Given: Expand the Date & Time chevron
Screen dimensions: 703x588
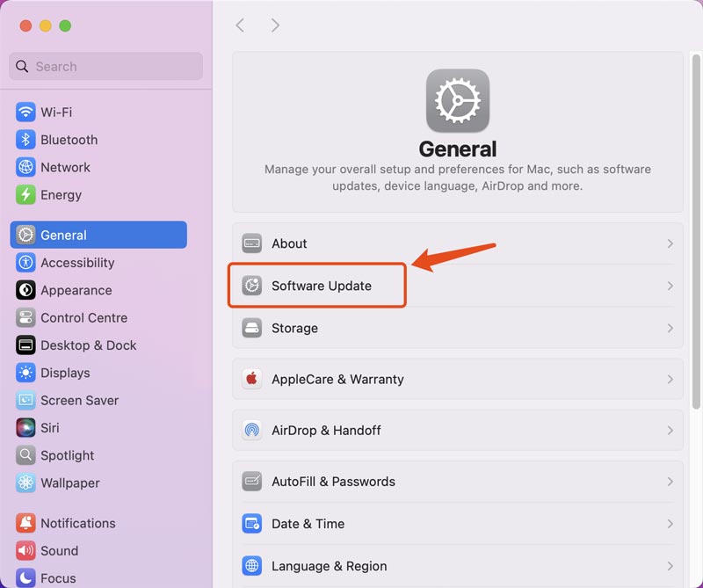Looking at the screenshot, I should (670, 524).
